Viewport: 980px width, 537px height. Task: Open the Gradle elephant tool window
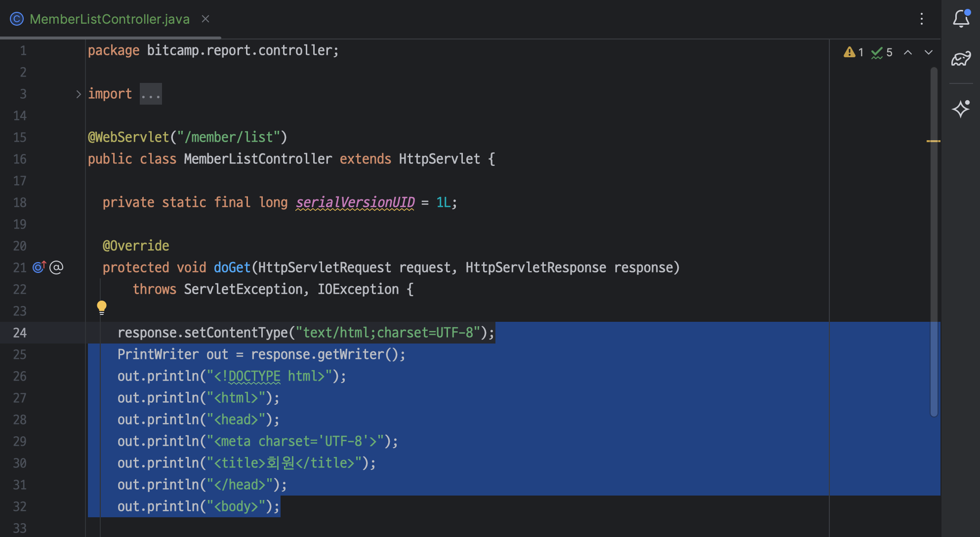[x=961, y=59]
